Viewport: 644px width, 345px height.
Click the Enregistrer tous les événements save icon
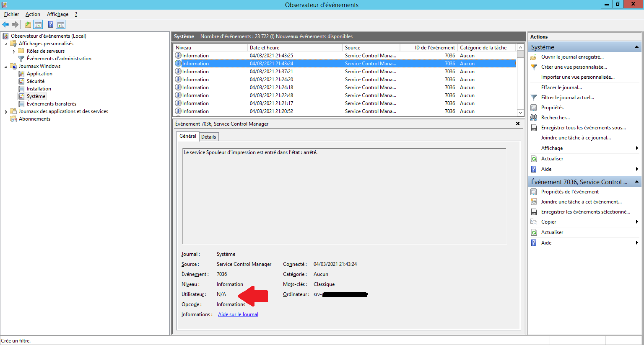point(534,128)
